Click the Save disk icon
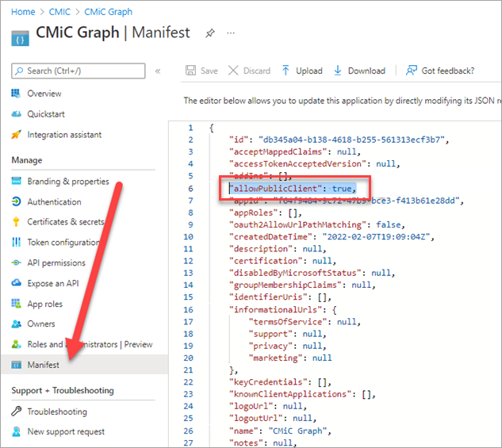The width and height of the screenshot is (502, 448). coord(190,71)
